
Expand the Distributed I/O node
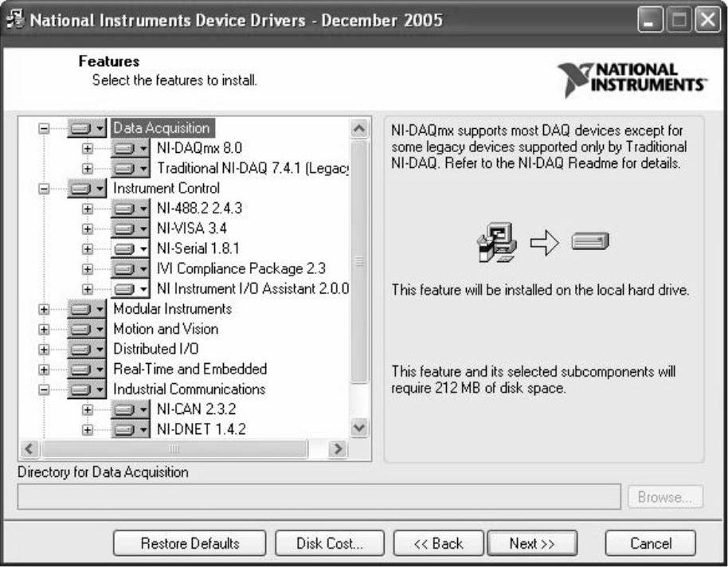(44, 350)
